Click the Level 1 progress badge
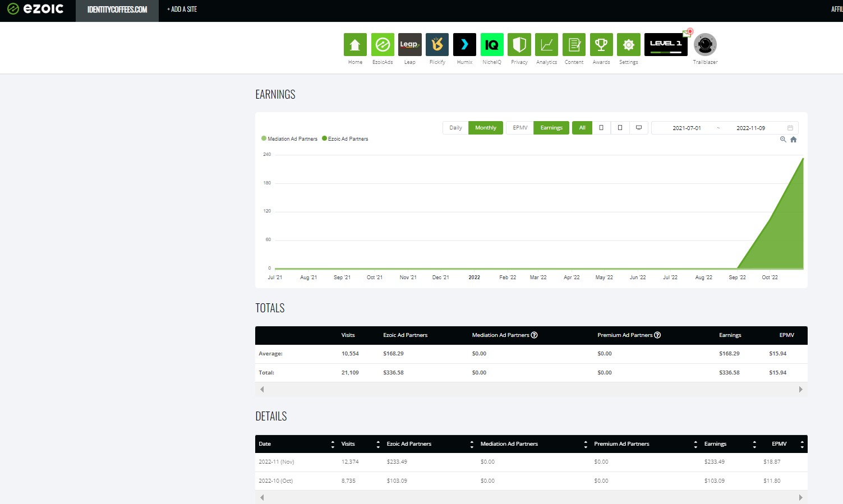Viewport: 843px width, 504px height. click(x=666, y=45)
